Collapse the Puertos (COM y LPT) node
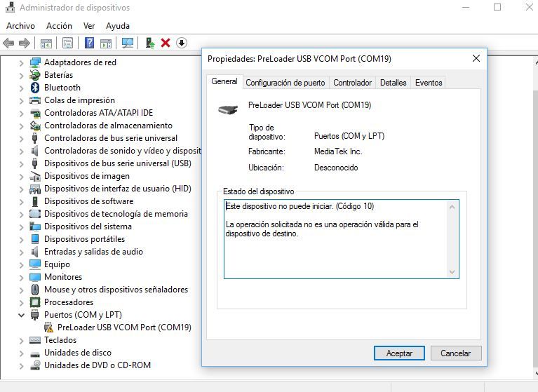This screenshot has height=392, width=538. coord(21,315)
